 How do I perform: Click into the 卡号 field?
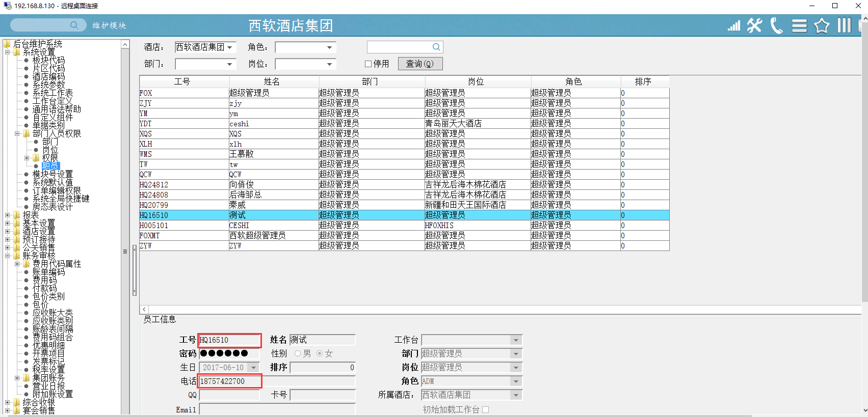323,395
